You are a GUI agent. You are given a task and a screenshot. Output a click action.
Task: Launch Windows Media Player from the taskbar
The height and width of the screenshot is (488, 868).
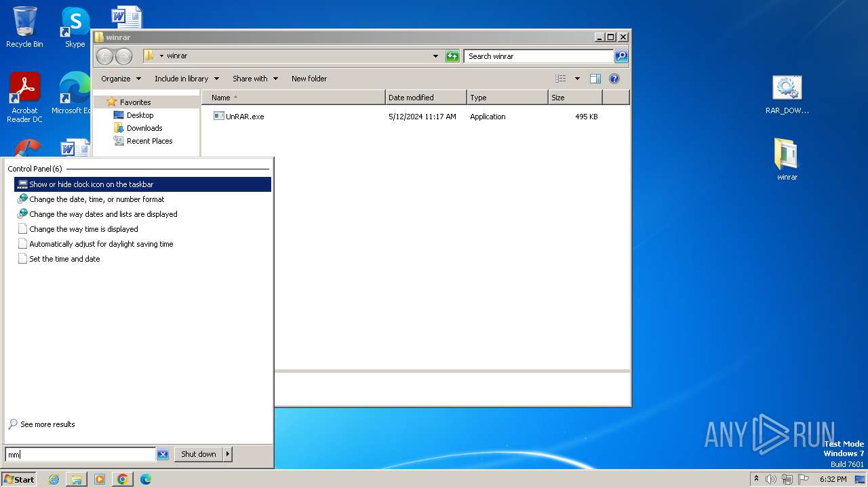(x=100, y=479)
